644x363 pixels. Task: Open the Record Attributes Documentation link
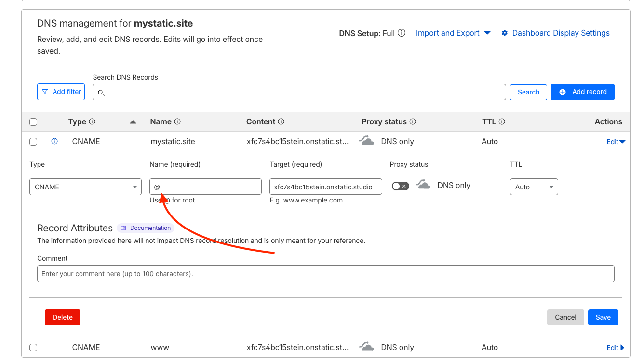pos(146,228)
